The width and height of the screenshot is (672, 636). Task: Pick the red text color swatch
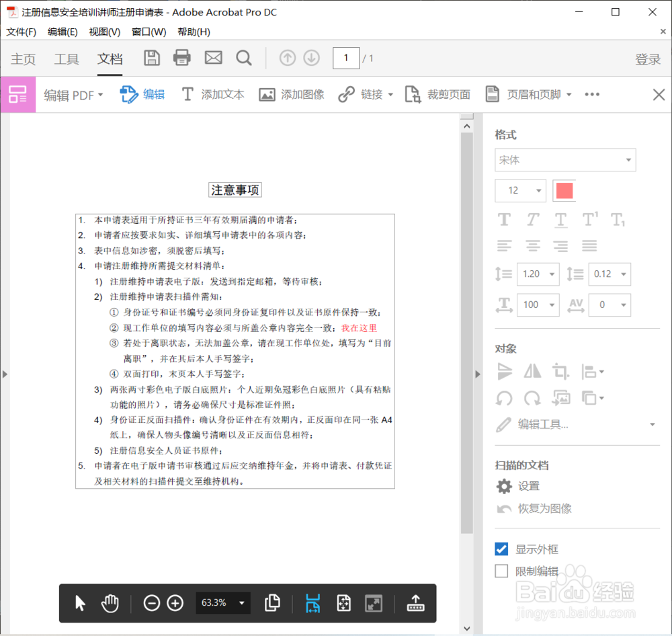pyautogui.click(x=564, y=191)
